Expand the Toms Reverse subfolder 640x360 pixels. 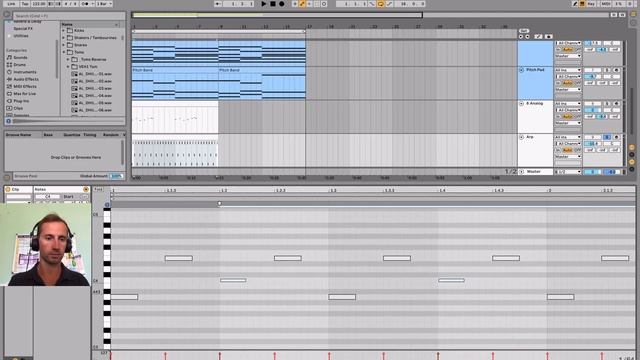[x=68, y=60]
